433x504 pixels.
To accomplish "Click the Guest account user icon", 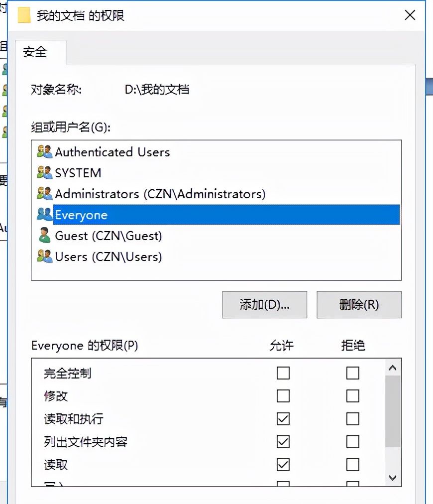I will (x=44, y=236).
